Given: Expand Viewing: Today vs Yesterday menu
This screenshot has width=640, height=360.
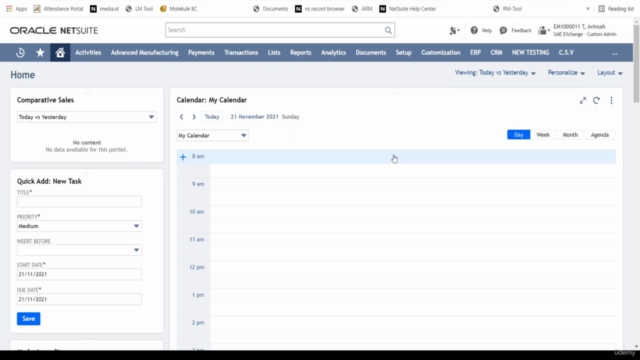Looking at the screenshot, I should [x=495, y=73].
